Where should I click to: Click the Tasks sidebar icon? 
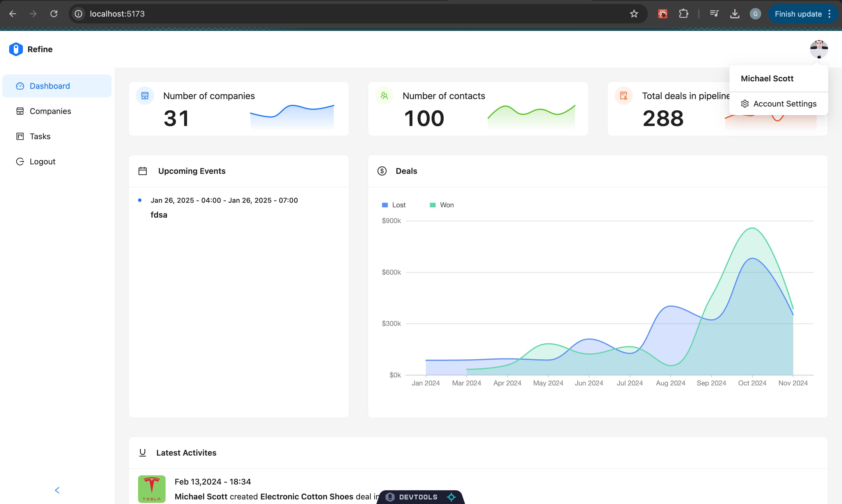pyautogui.click(x=20, y=136)
